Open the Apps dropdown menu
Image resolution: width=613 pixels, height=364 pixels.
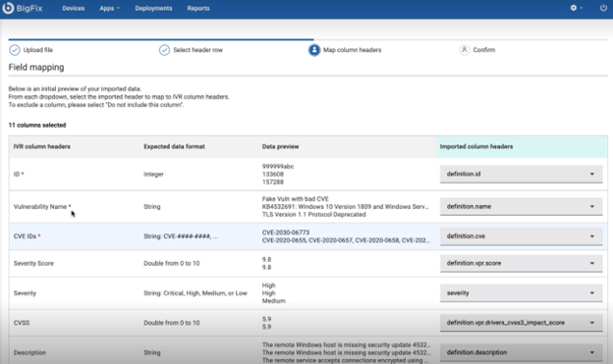tap(109, 8)
